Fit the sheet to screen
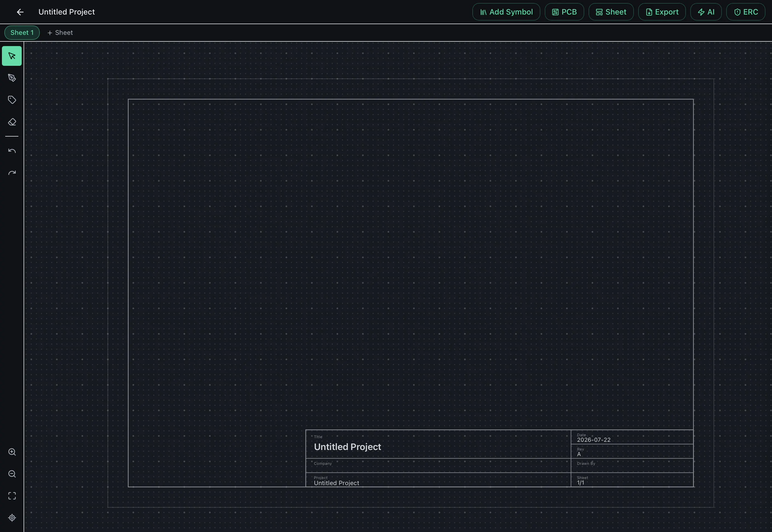The image size is (772, 532). pos(12,496)
